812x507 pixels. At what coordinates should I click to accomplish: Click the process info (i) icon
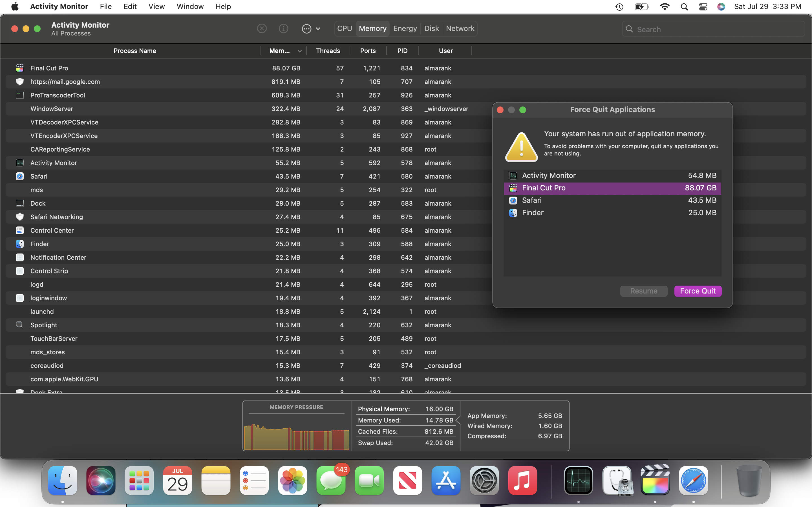click(284, 29)
